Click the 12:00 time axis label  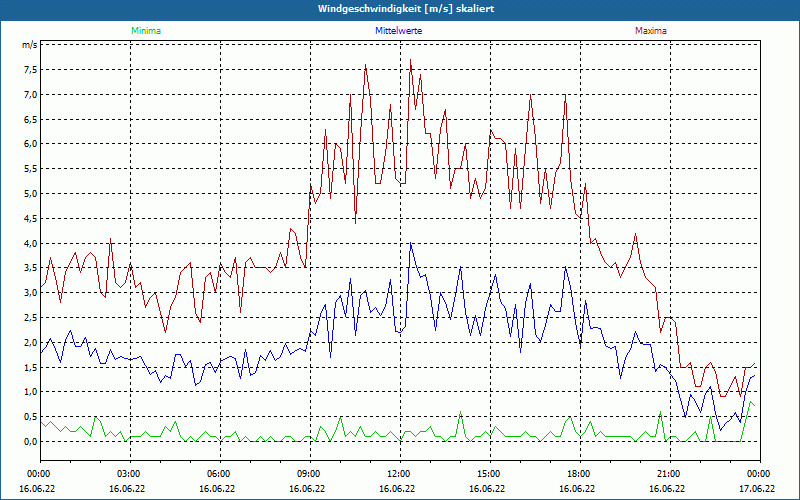click(x=397, y=474)
